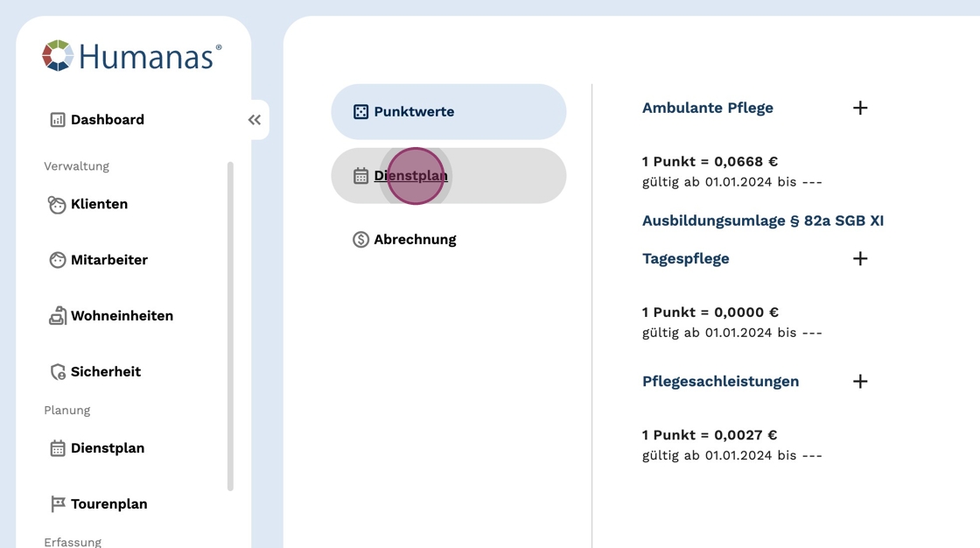Screen dimensions: 980x548
Task: Click the Mitarbeiter face icon
Action: (x=58, y=260)
